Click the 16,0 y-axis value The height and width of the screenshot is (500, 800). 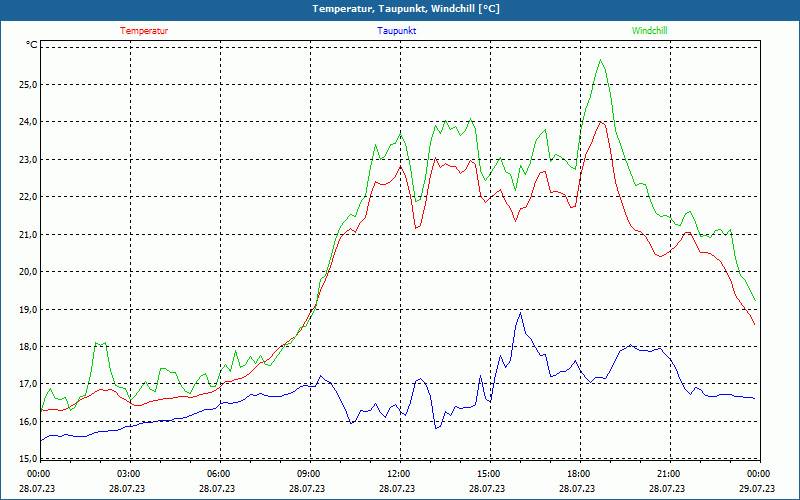pos(28,421)
